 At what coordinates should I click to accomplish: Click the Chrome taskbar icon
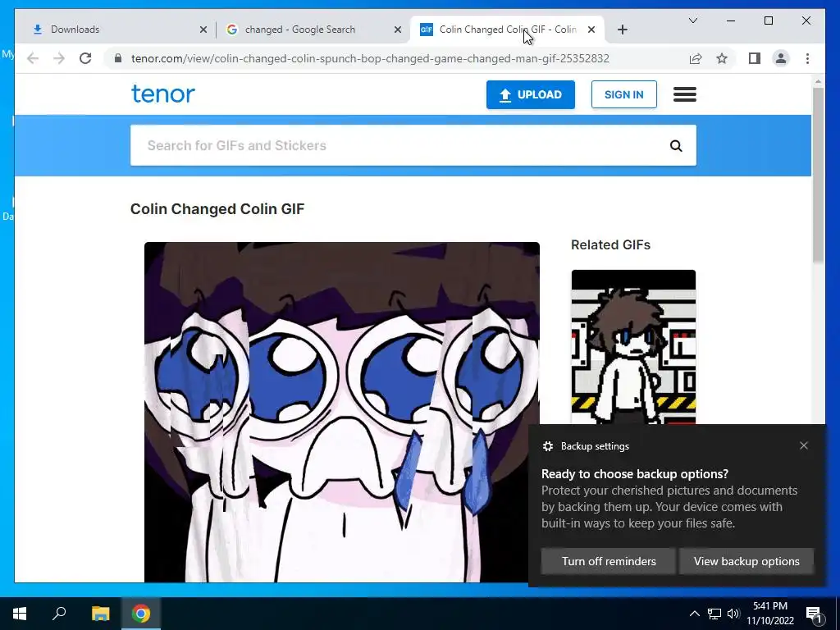(141, 614)
